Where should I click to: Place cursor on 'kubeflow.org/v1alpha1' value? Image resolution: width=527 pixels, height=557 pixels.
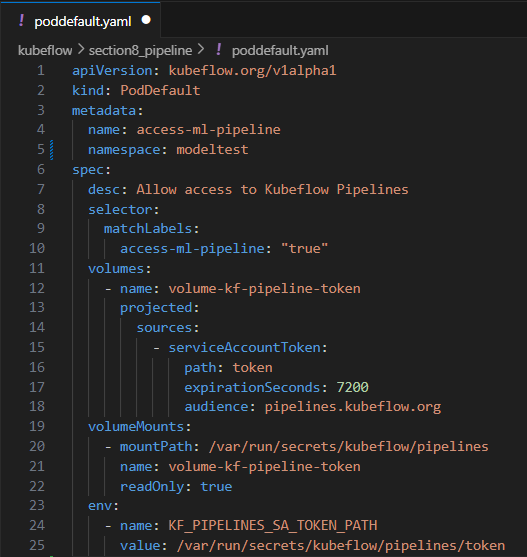click(x=252, y=71)
